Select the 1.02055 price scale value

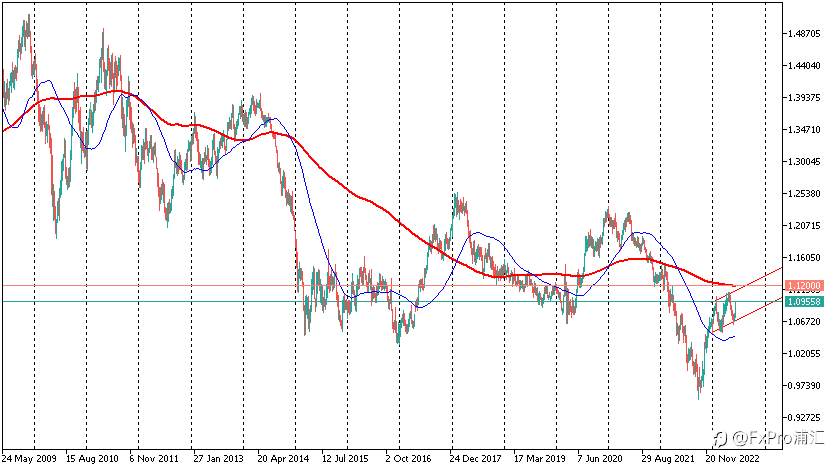[804, 353]
